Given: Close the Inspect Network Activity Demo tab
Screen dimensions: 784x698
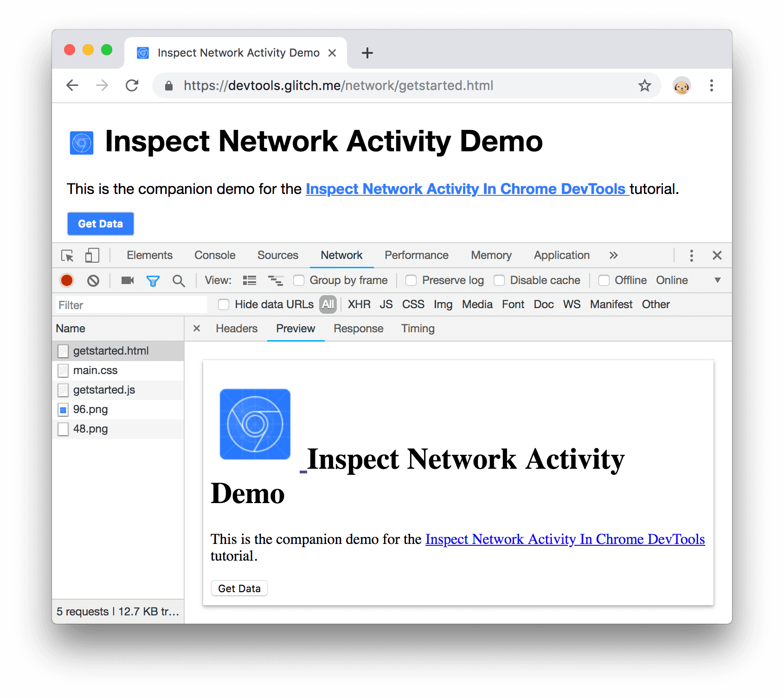Looking at the screenshot, I should [x=332, y=53].
